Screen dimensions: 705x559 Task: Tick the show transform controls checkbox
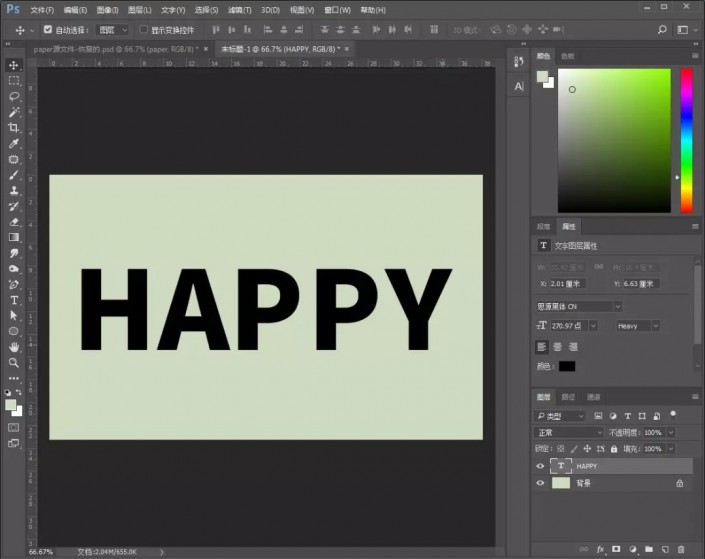[143, 30]
